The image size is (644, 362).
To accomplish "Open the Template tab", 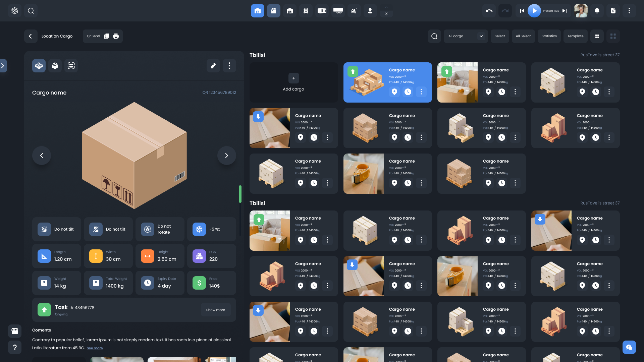I will click(x=575, y=36).
